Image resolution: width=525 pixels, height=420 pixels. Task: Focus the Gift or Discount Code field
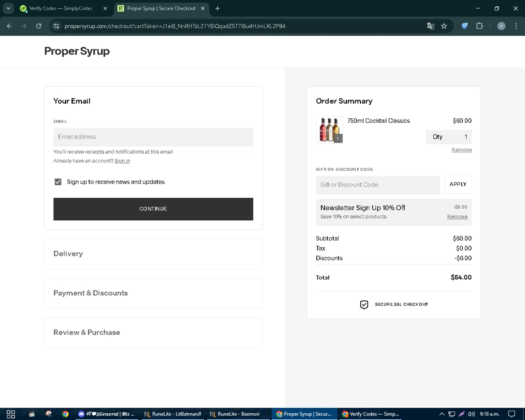[378, 185]
